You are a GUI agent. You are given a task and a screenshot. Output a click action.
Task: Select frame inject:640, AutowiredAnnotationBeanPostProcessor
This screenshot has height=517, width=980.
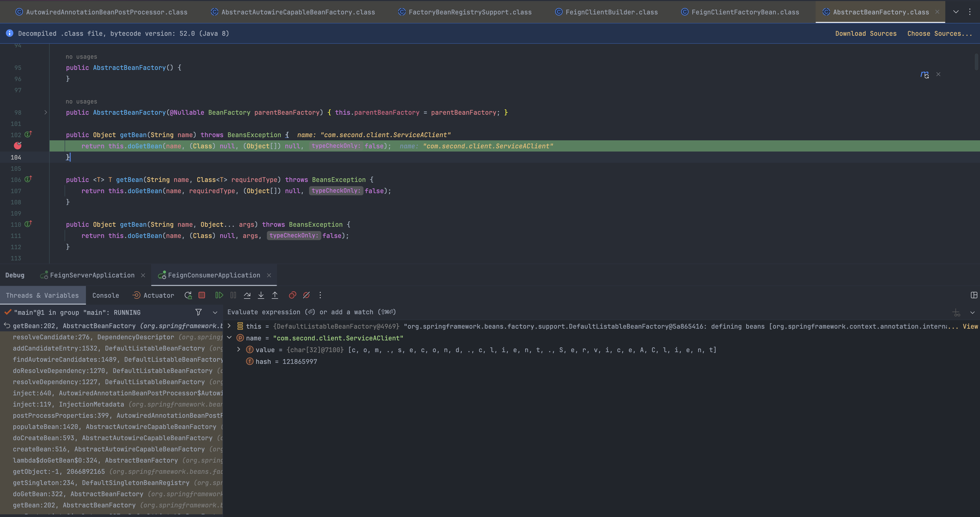click(x=112, y=393)
